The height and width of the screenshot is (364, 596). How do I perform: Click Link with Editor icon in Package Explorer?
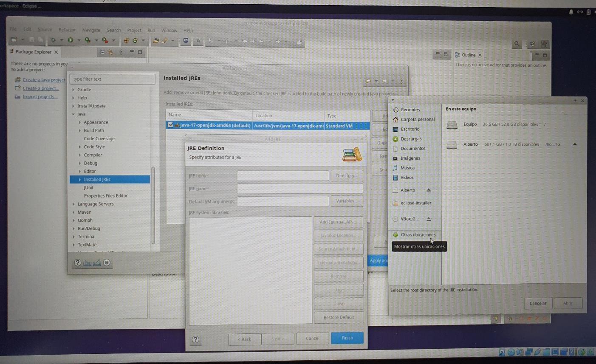(x=110, y=52)
